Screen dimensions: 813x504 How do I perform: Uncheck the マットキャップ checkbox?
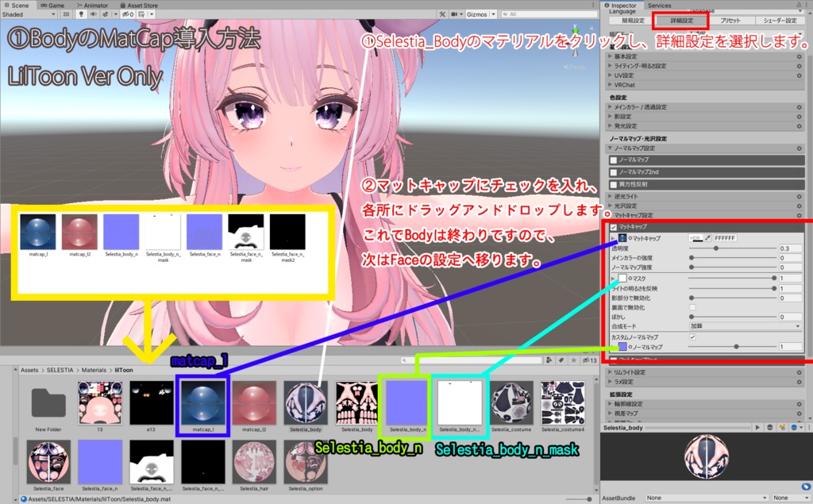click(x=613, y=226)
